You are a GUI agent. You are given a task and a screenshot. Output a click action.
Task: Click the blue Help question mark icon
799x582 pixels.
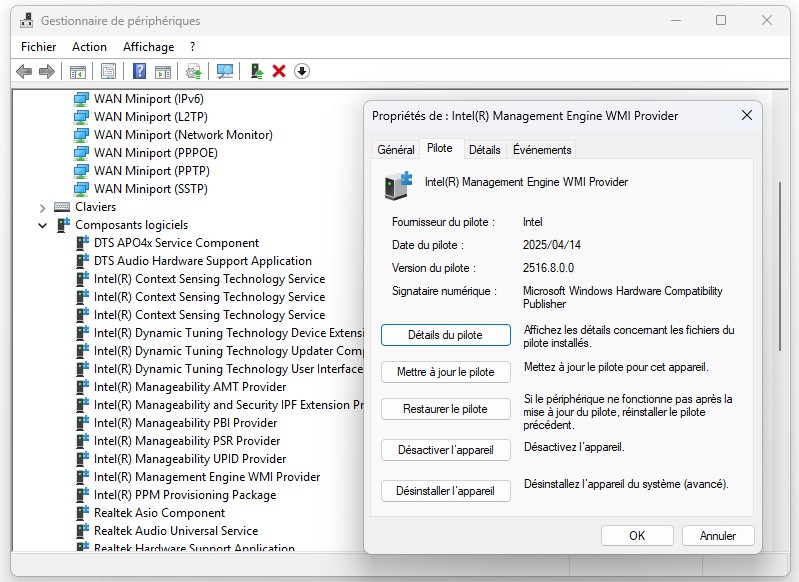click(139, 71)
